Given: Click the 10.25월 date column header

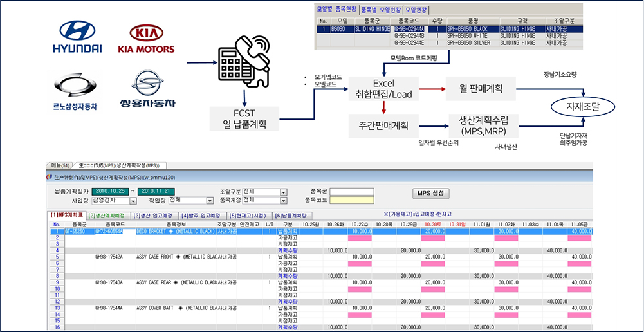Looking at the screenshot, I should 311,225.
